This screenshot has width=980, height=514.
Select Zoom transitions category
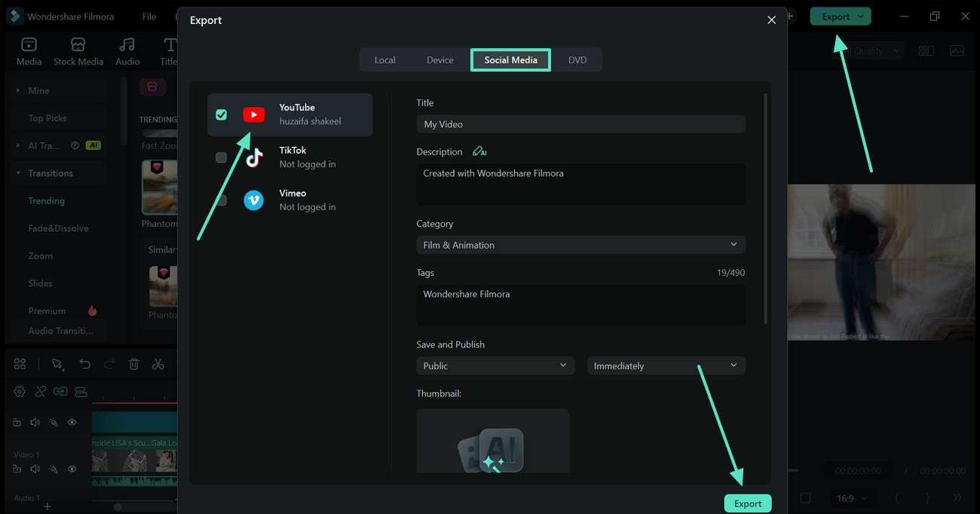tap(41, 255)
